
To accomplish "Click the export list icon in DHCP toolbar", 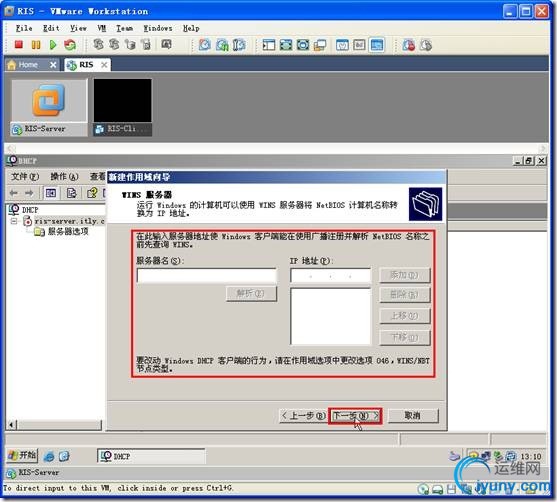I will coord(71,193).
